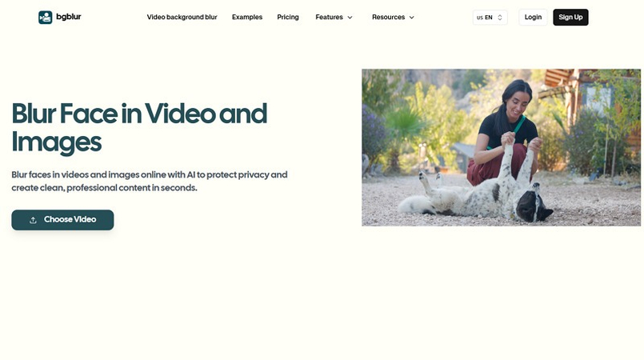The width and height of the screenshot is (644, 360).
Task: Click the Choose Video button
Action: tap(62, 220)
